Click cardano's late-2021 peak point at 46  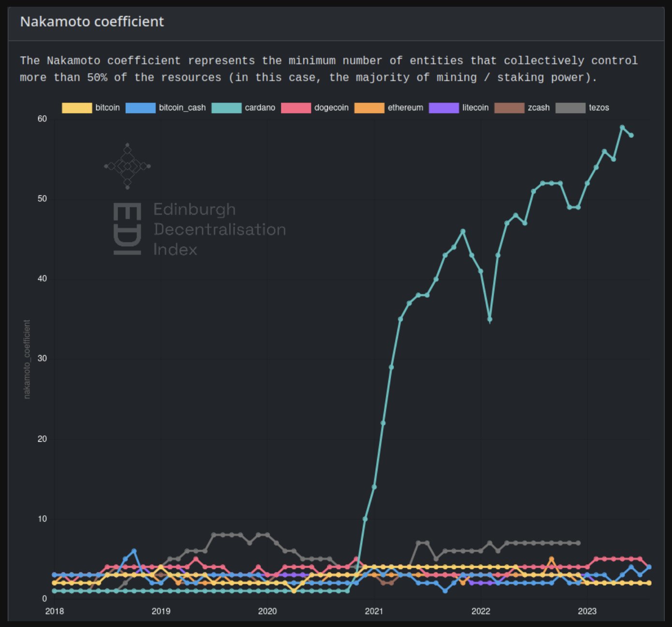463,231
